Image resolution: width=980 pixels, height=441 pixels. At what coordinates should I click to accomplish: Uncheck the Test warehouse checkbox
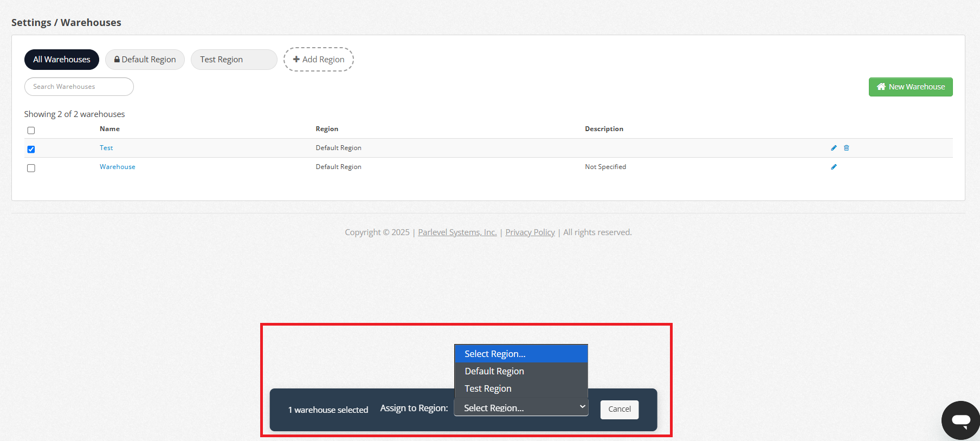coord(31,150)
